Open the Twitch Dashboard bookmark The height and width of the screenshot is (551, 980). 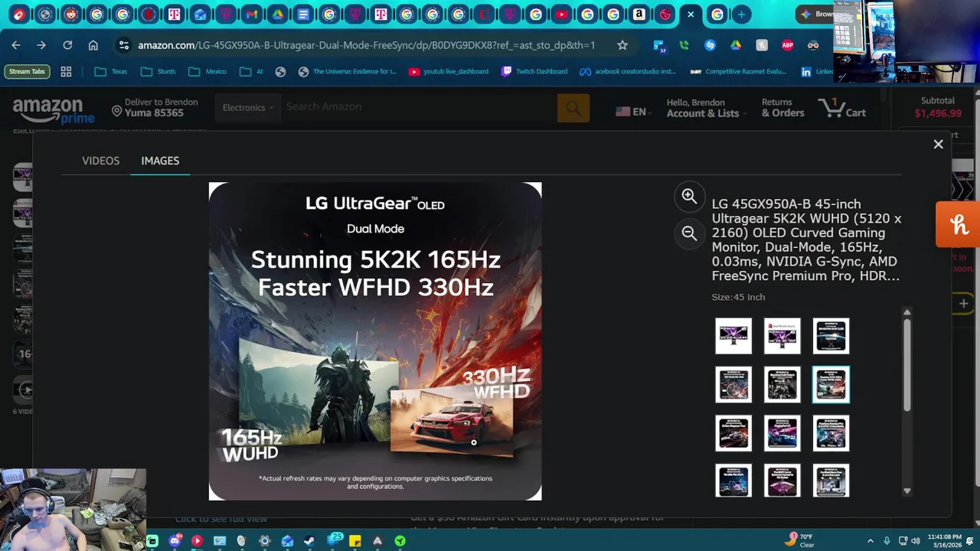point(534,71)
